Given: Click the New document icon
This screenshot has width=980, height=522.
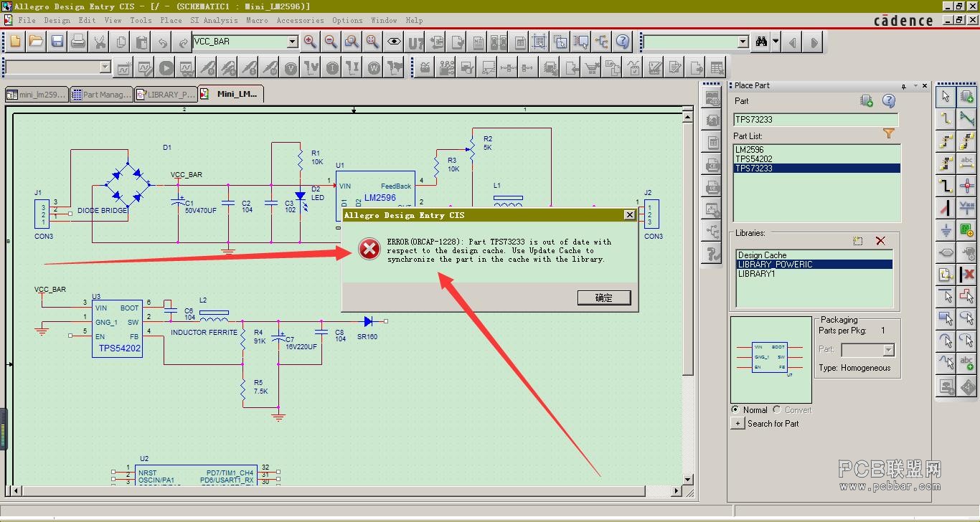Looking at the screenshot, I should point(16,42).
